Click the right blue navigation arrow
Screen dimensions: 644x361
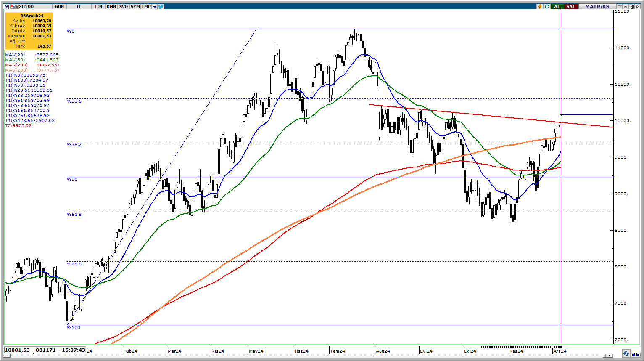638,355
